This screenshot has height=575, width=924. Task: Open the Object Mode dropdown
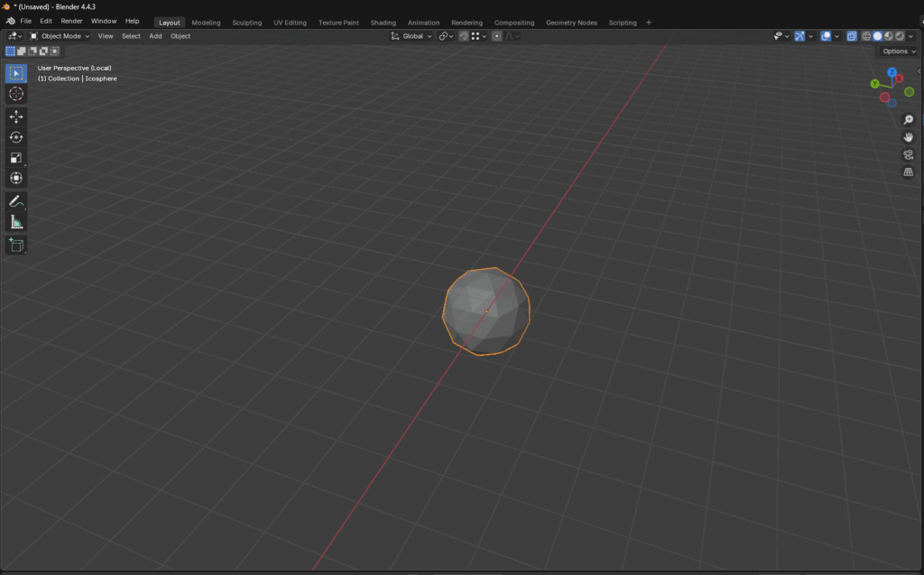(60, 36)
